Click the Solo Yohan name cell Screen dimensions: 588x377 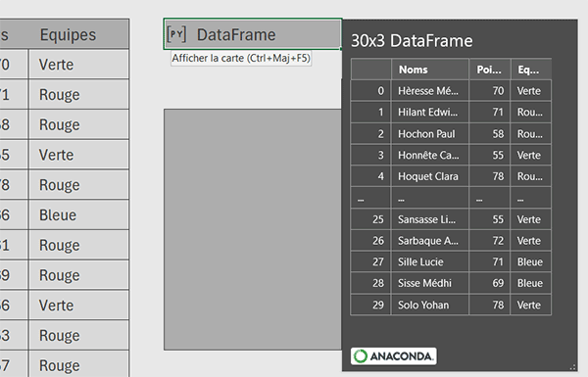pos(430,306)
